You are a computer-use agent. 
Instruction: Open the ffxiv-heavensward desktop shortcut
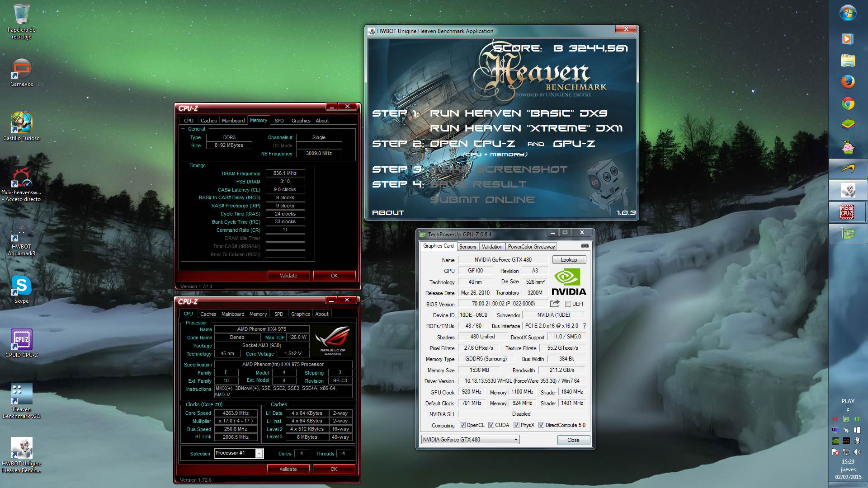pyautogui.click(x=21, y=184)
